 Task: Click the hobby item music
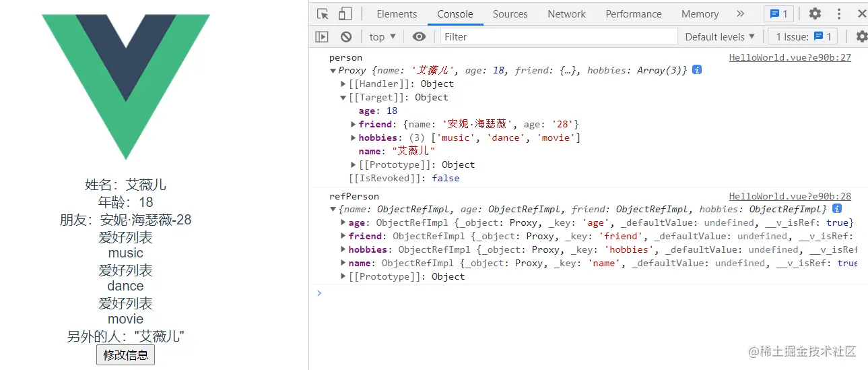tap(125, 253)
